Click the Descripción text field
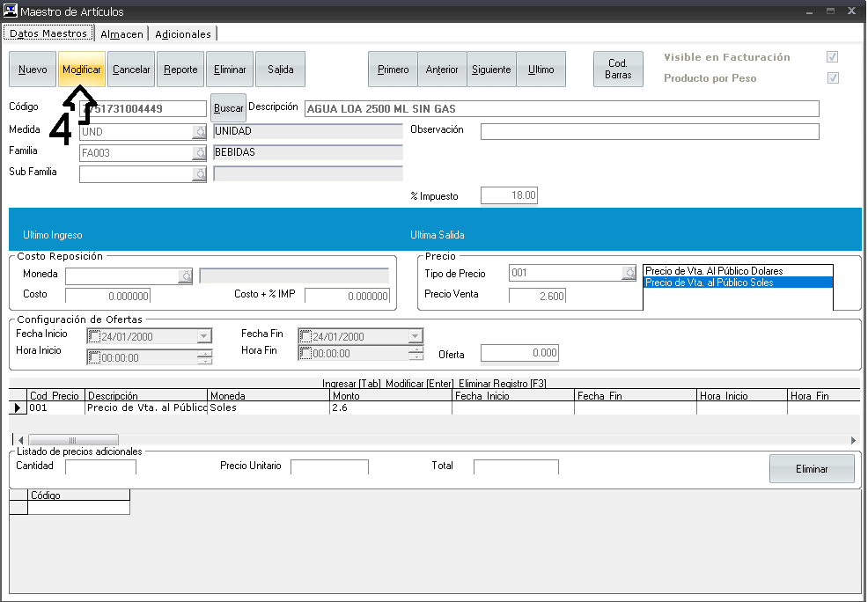Image resolution: width=868 pixels, height=602 pixels. (562, 108)
